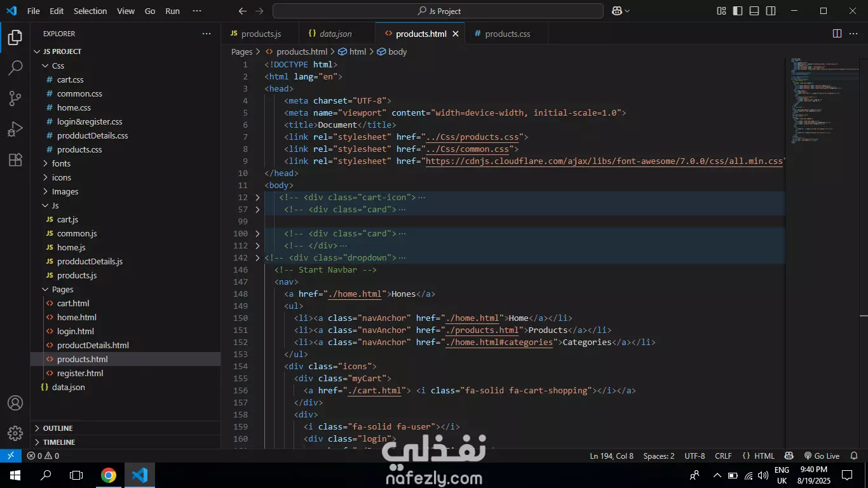Open the Source Control view
868x488 pixels.
coord(15,98)
